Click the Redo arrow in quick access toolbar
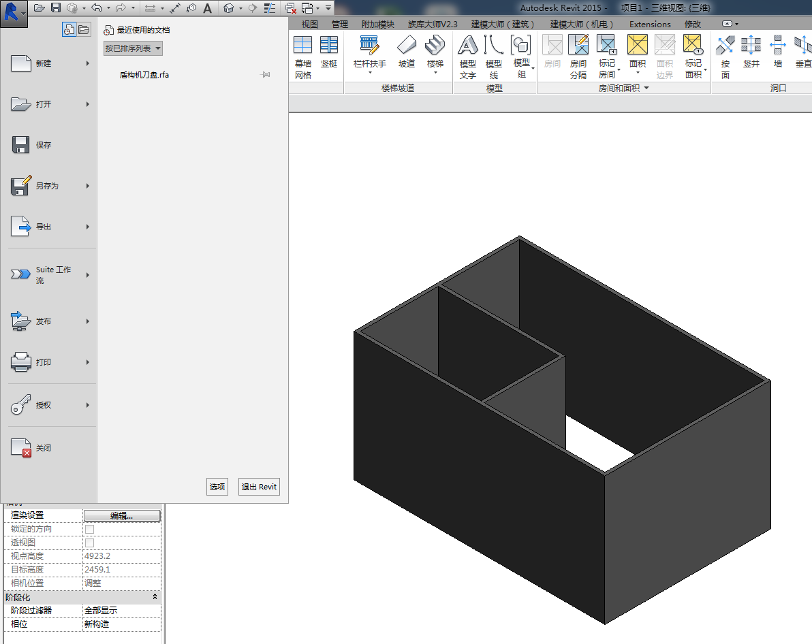The width and height of the screenshot is (812, 644). pyautogui.click(x=121, y=7)
